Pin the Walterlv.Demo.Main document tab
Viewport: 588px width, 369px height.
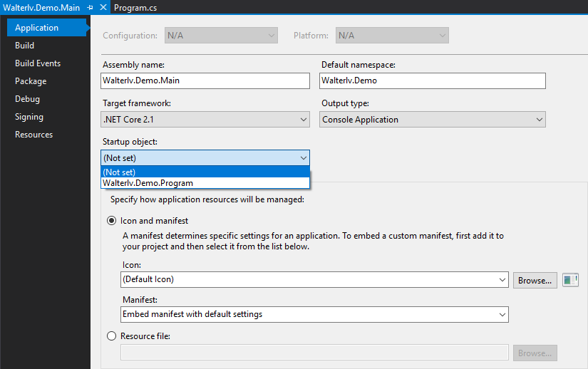click(x=90, y=7)
